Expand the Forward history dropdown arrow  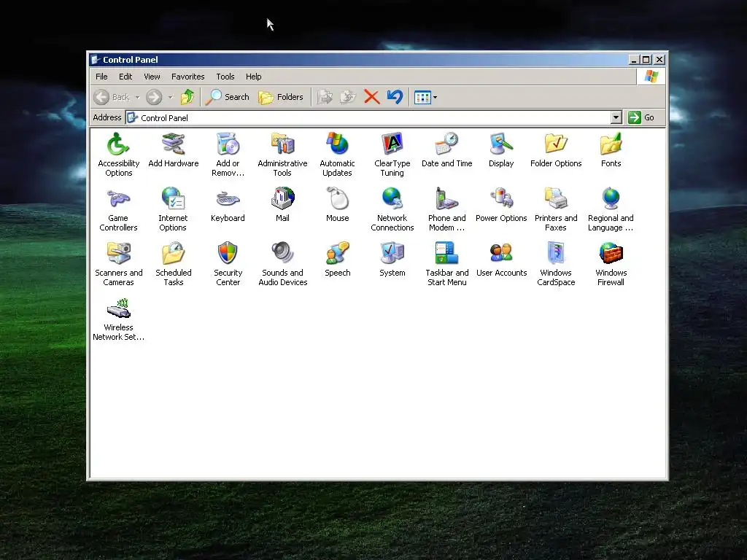[x=170, y=97]
